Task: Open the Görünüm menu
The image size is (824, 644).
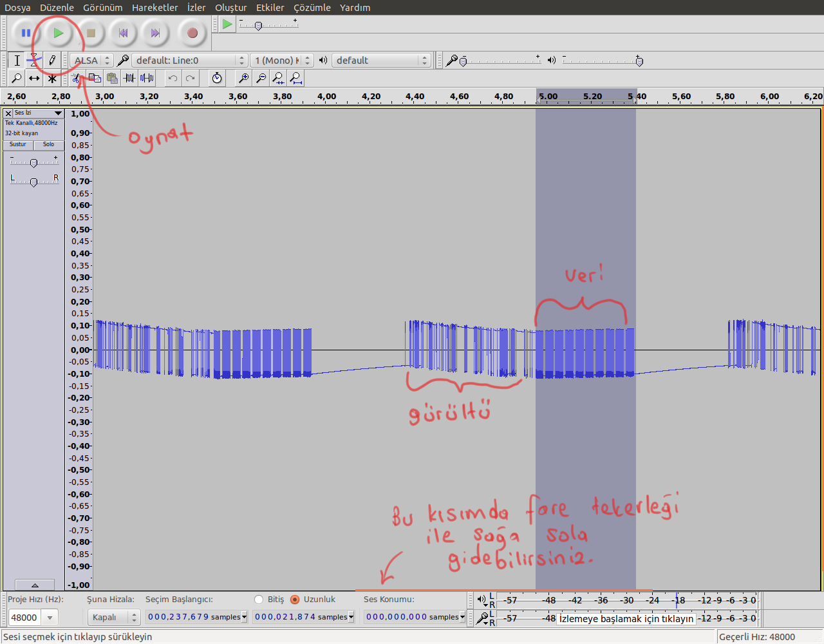Action: pyautogui.click(x=102, y=8)
